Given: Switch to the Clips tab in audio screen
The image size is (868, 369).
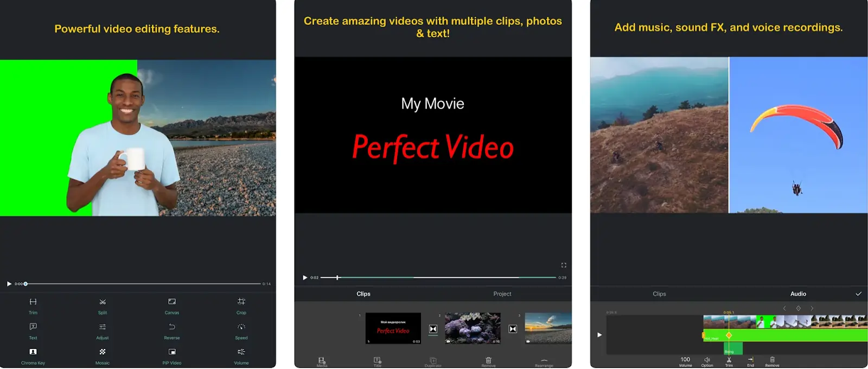Looking at the screenshot, I should pyautogui.click(x=659, y=294).
